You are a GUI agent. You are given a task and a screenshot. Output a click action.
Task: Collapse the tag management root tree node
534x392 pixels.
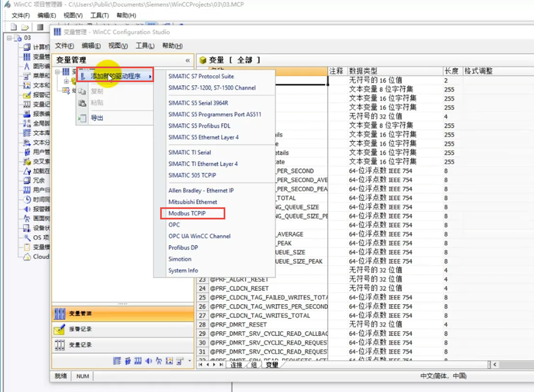point(58,72)
